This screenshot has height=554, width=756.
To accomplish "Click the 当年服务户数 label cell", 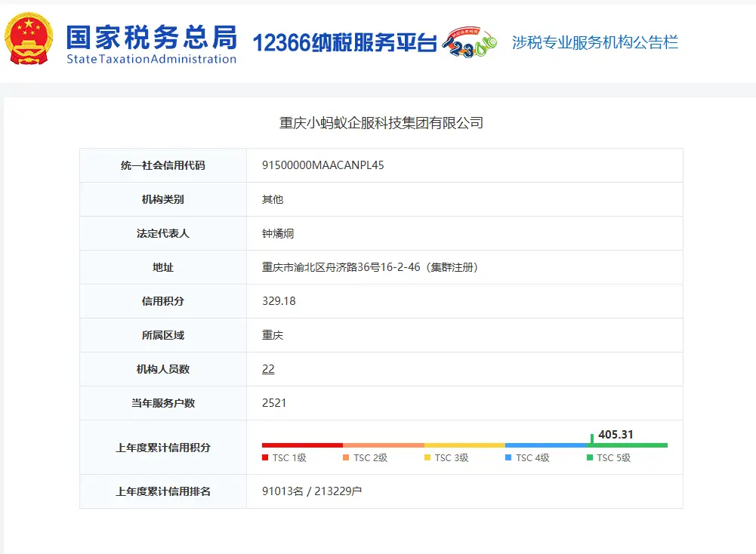I will (163, 403).
